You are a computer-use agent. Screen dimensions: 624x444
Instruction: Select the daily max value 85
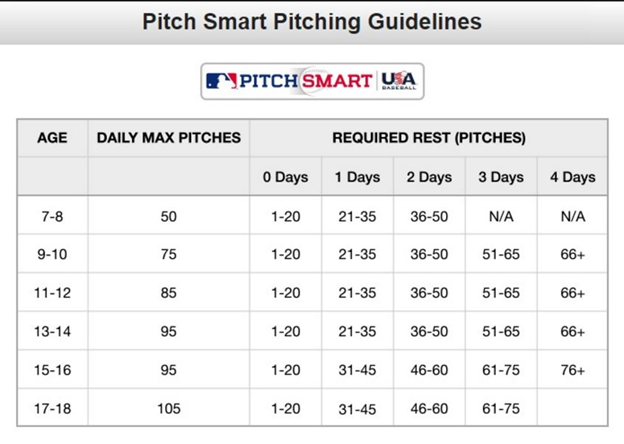coord(169,293)
